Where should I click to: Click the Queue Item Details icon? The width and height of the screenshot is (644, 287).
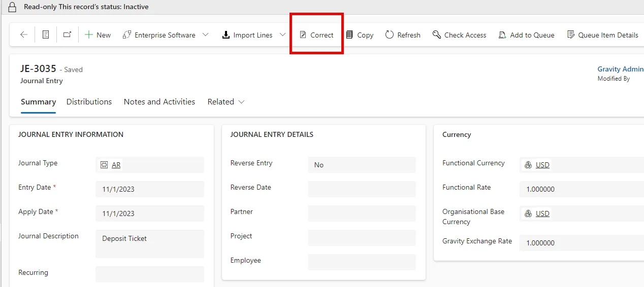coord(570,35)
